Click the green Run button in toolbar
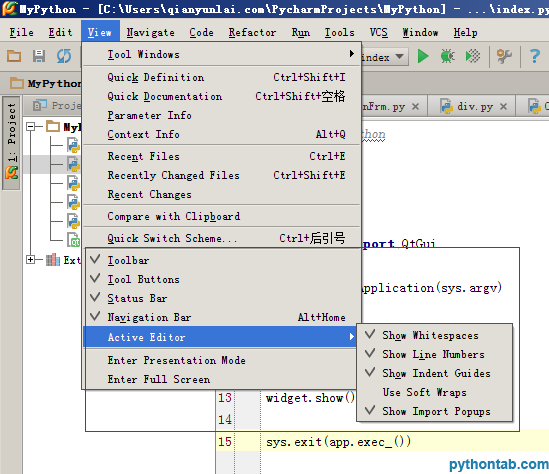This screenshot has width=549, height=474. [423, 56]
